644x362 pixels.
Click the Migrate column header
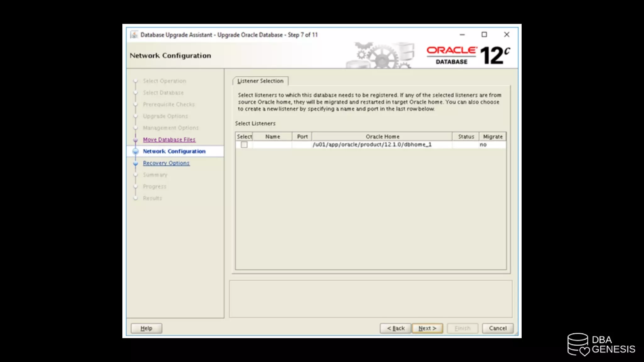coord(492,137)
